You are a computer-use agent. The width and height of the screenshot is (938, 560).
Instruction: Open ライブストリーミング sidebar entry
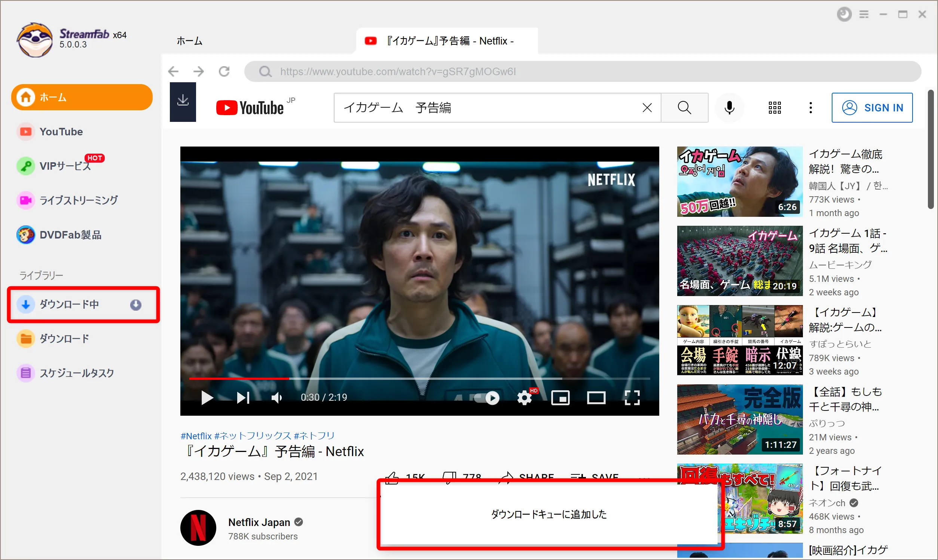click(x=68, y=200)
